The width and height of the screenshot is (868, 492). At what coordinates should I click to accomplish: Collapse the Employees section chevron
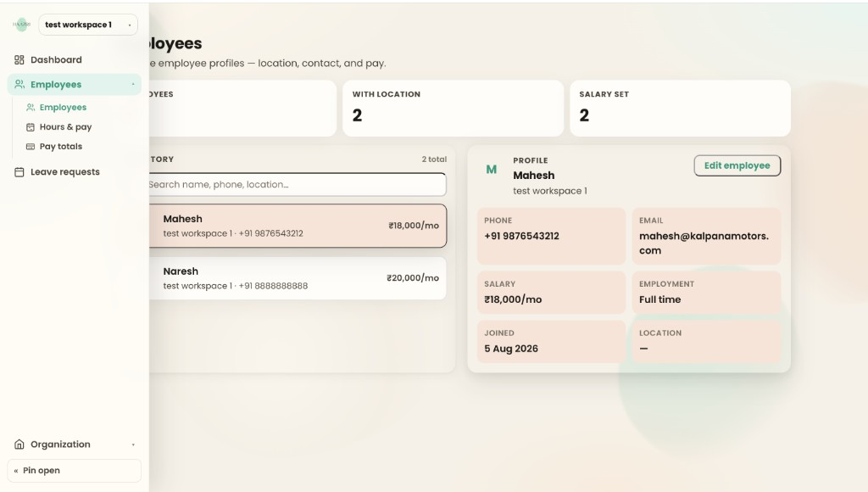tap(133, 84)
